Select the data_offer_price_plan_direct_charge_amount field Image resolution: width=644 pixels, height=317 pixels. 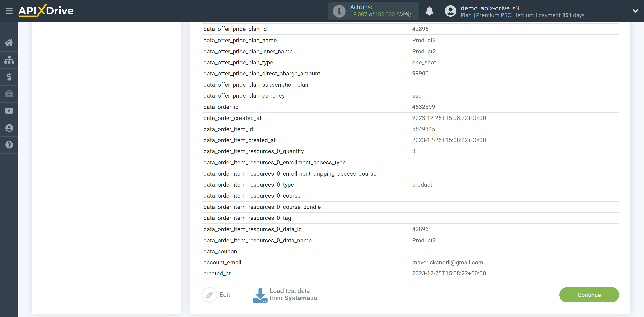point(262,73)
